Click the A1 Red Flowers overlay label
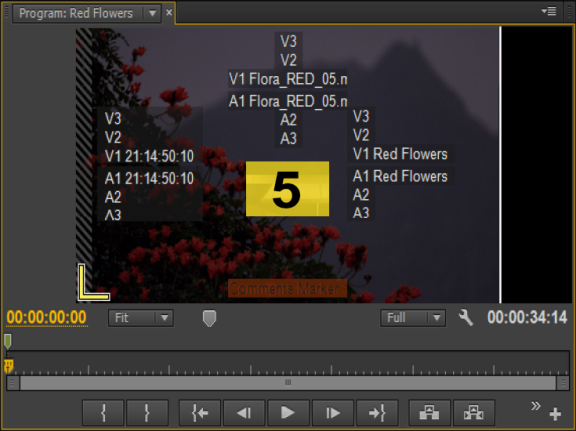The height and width of the screenshot is (431, 576). tap(400, 176)
